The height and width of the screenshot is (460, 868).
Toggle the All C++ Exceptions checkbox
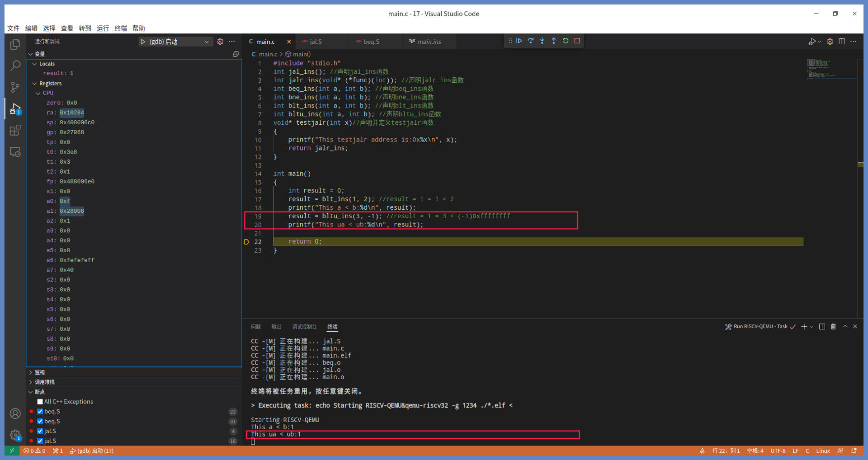40,402
